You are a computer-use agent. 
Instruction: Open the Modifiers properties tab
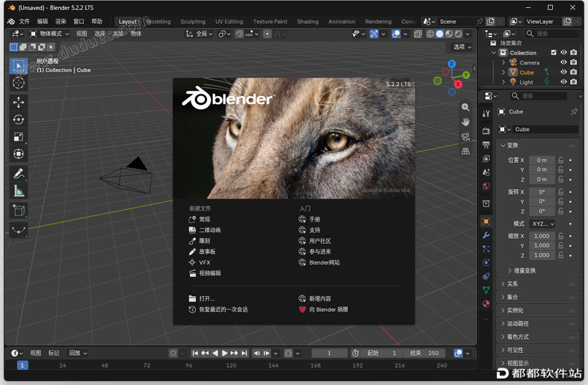click(x=486, y=235)
